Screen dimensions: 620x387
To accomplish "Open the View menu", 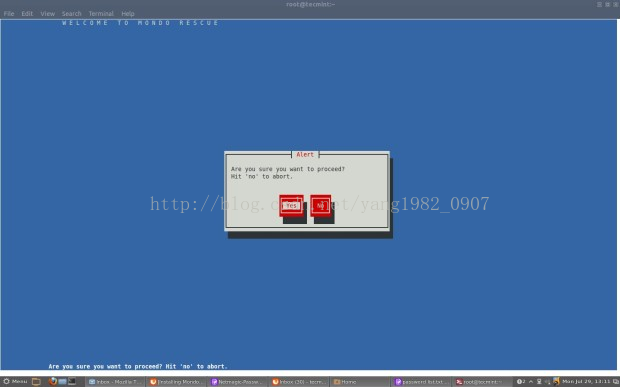I will click(47, 13).
